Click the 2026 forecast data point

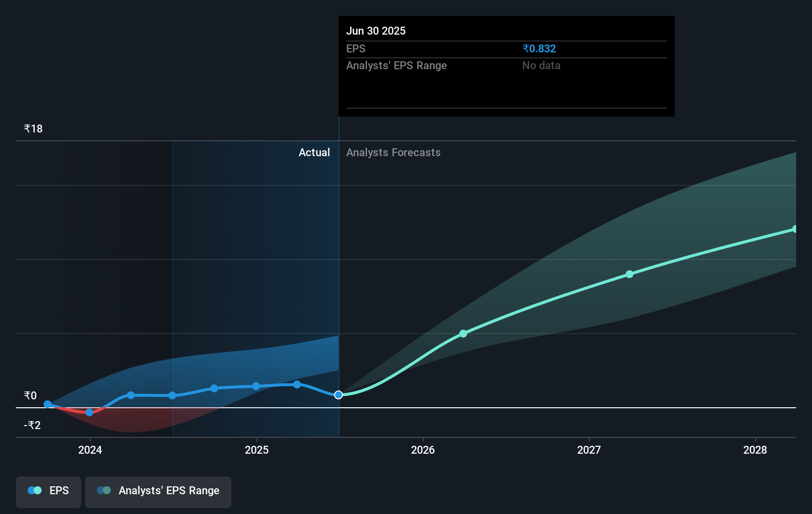click(x=463, y=334)
